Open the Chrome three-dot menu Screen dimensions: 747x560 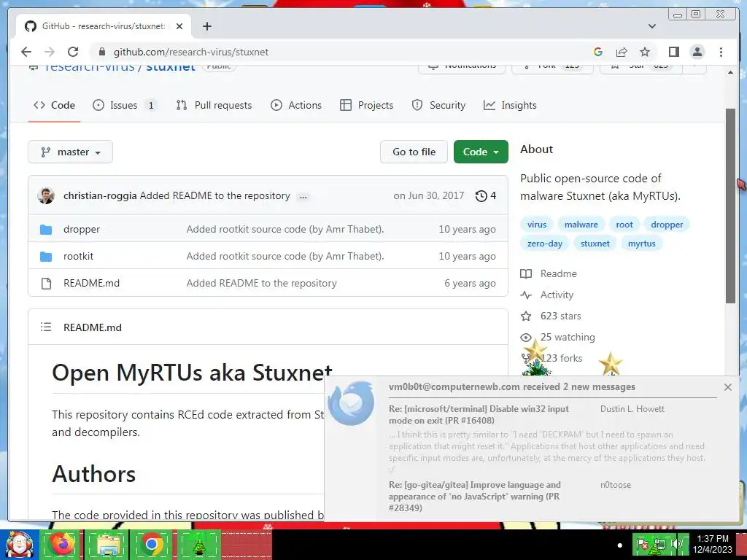(721, 52)
